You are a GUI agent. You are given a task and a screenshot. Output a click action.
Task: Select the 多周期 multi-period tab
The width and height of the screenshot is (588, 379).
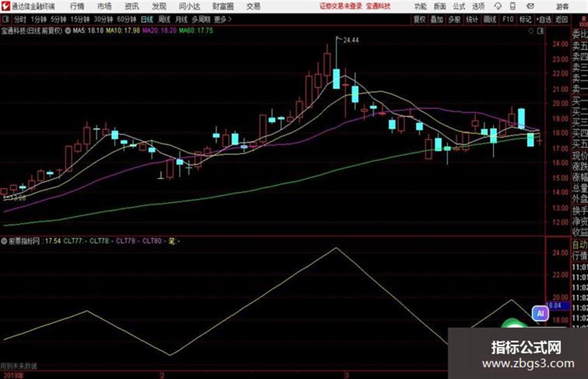200,19
